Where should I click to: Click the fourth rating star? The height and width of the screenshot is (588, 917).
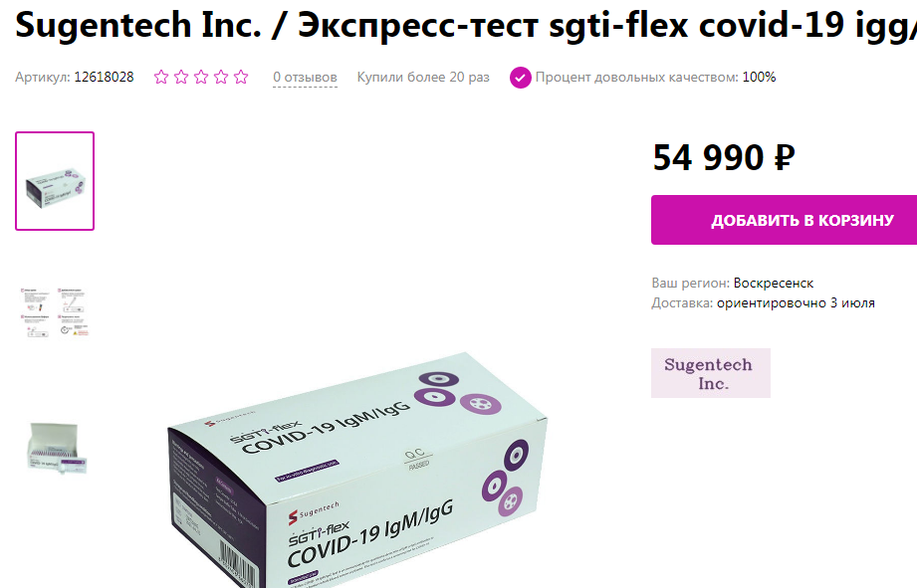tap(221, 77)
